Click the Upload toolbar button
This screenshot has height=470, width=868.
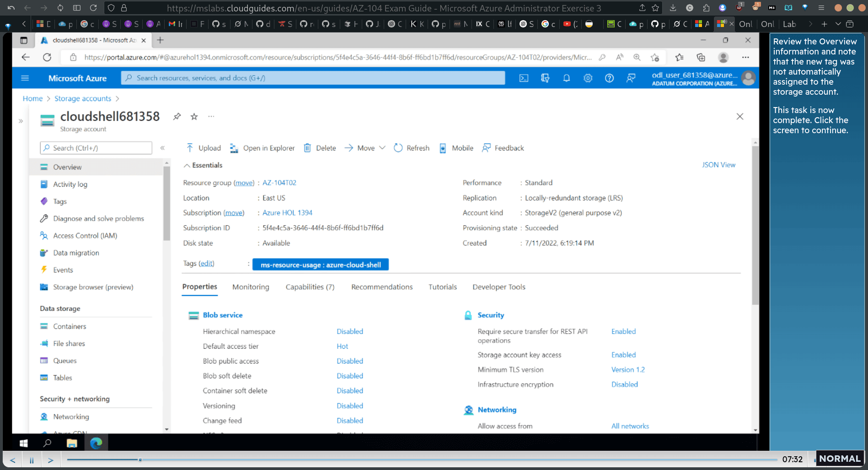click(x=204, y=148)
